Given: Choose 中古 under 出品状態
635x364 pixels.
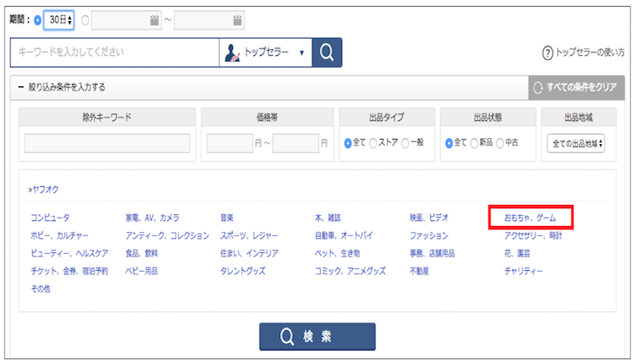Looking at the screenshot, I should [x=500, y=144].
